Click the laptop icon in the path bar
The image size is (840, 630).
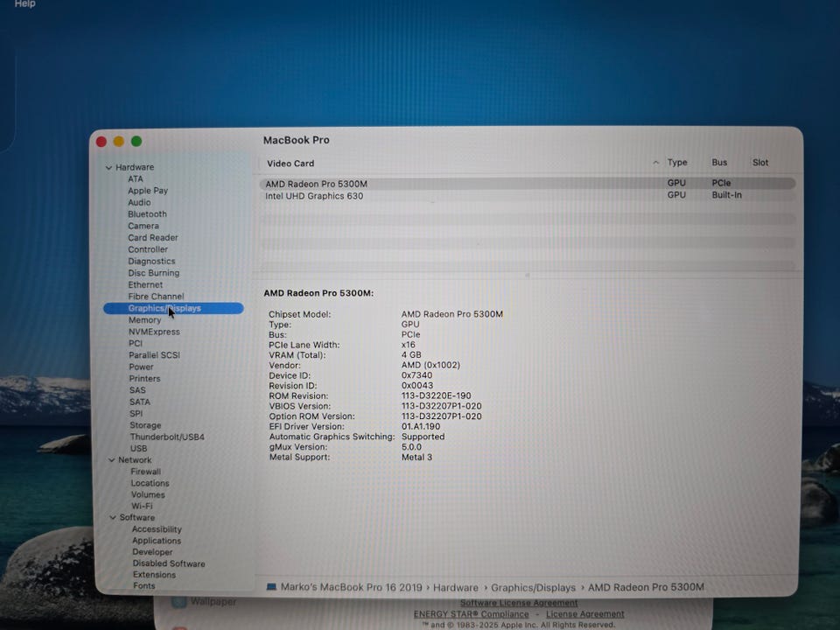[x=271, y=587]
